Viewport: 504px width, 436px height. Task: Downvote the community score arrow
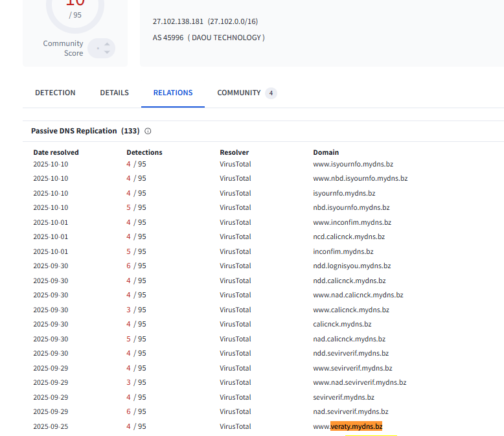point(107,52)
